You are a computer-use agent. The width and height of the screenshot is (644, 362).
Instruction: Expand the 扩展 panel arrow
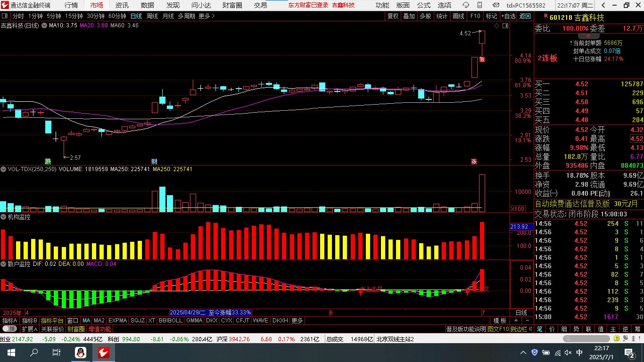tap(29, 329)
